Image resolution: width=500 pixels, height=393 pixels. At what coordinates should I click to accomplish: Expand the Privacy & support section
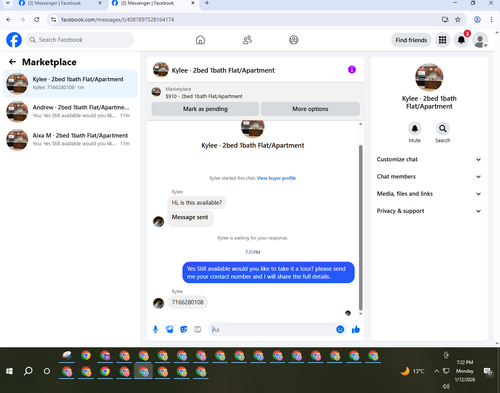tap(429, 211)
